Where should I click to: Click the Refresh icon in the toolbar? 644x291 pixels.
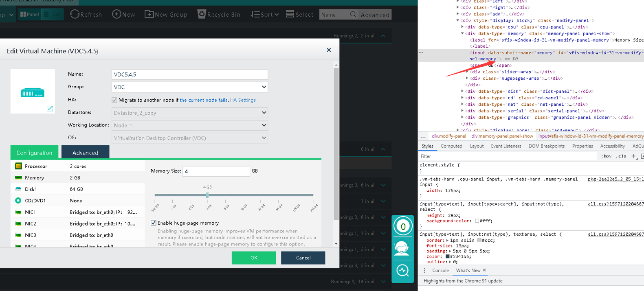[75, 14]
